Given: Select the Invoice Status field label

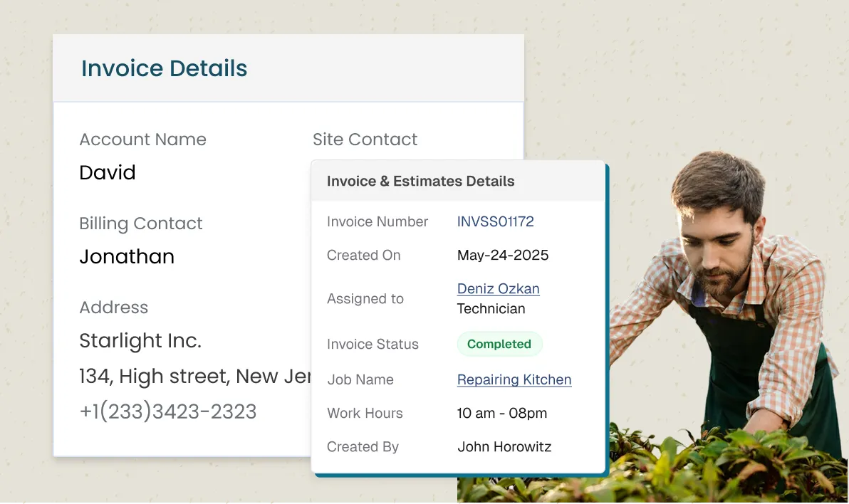Looking at the screenshot, I should (373, 344).
